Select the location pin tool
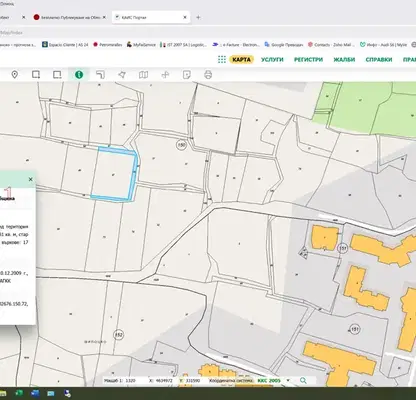This screenshot has width=416, height=400. 15,75
